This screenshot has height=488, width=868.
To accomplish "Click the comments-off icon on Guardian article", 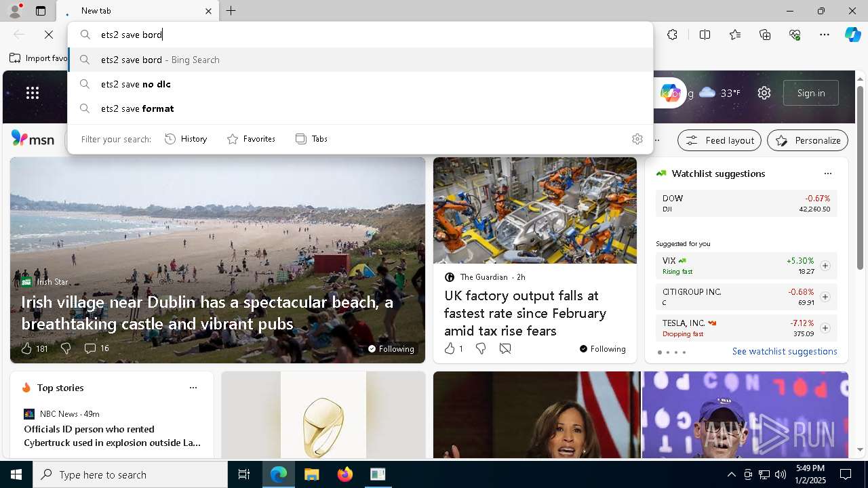I will pos(505,348).
